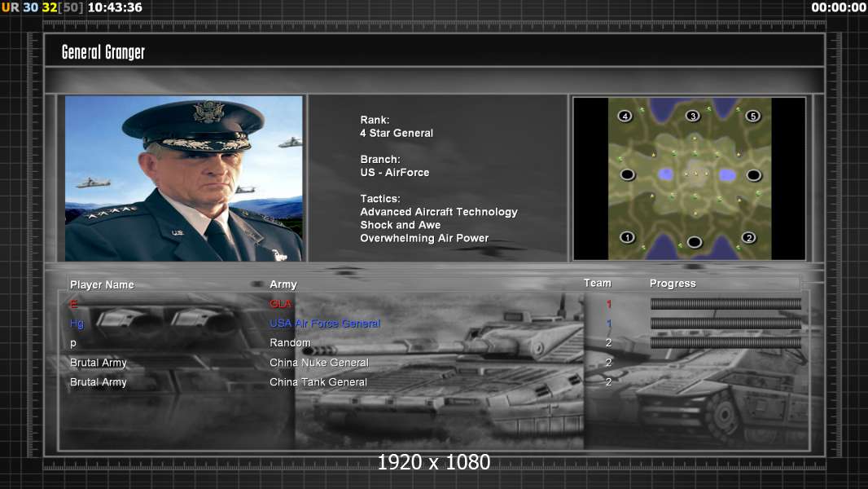
Task: Click the "Shock and Awe" tactic text
Action: (x=401, y=225)
